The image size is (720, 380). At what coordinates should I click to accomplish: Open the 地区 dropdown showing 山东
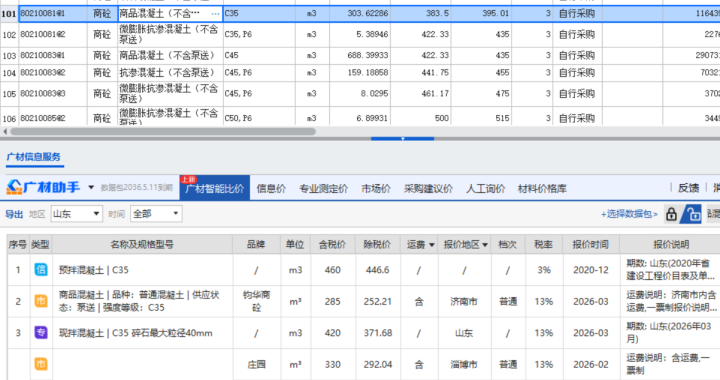77,214
